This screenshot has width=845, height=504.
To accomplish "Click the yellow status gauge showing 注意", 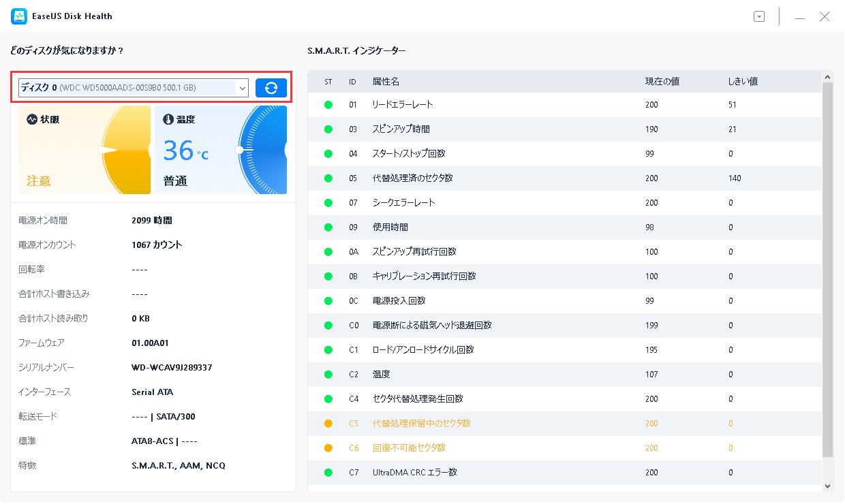I will [x=126, y=150].
